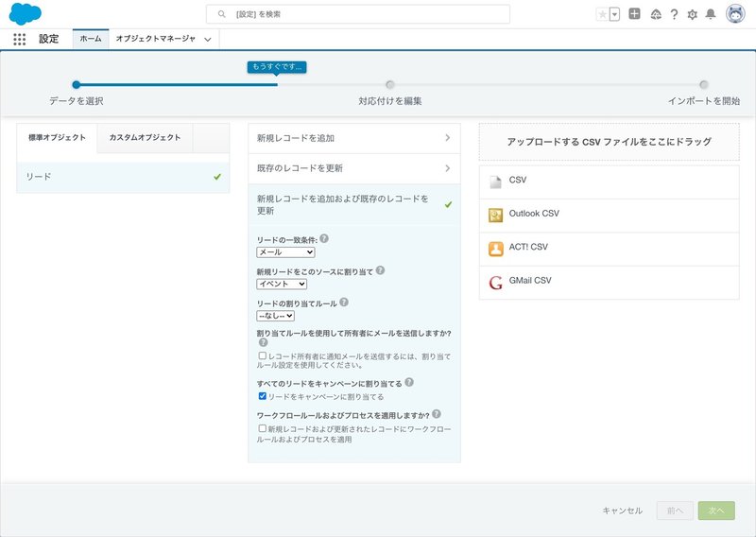
Task: Open the App Launcher grid icon
Action: coord(19,39)
